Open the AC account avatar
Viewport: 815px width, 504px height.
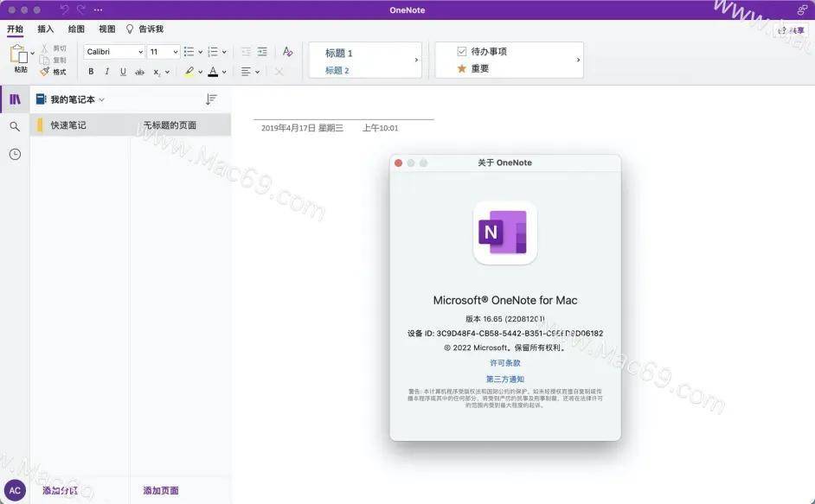pyautogui.click(x=15, y=490)
